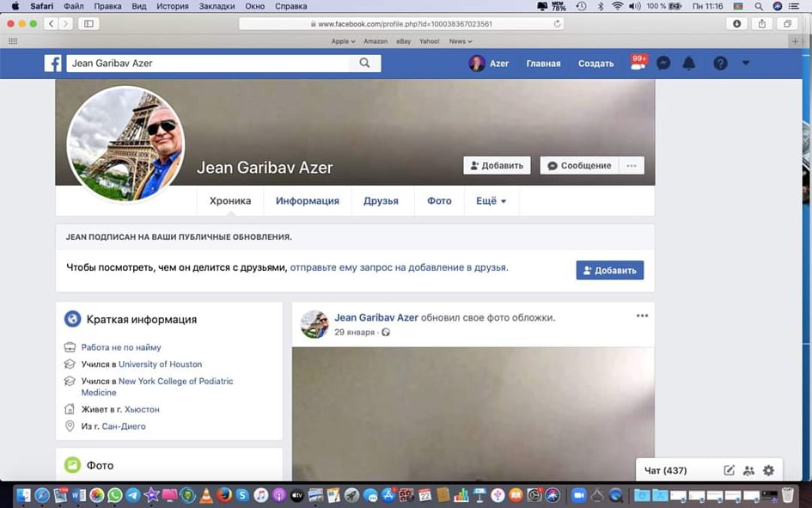Click the Сообщение button

click(579, 166)
